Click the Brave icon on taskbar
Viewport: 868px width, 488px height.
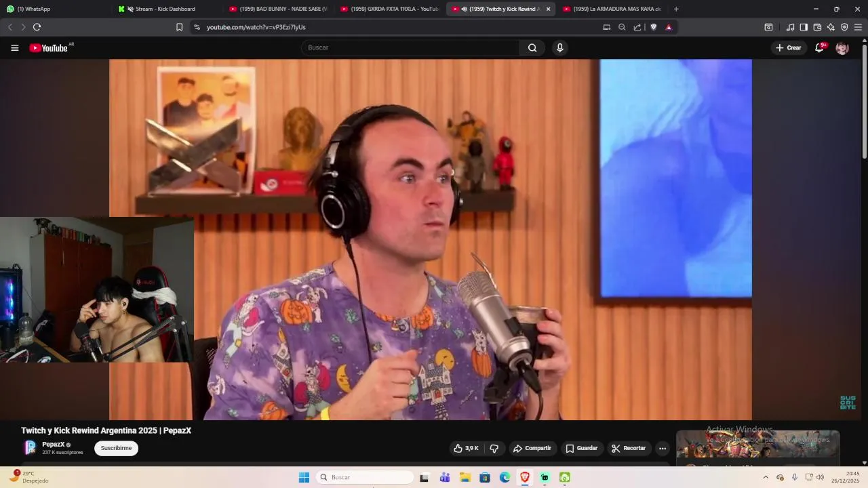(x=525, y=477)
